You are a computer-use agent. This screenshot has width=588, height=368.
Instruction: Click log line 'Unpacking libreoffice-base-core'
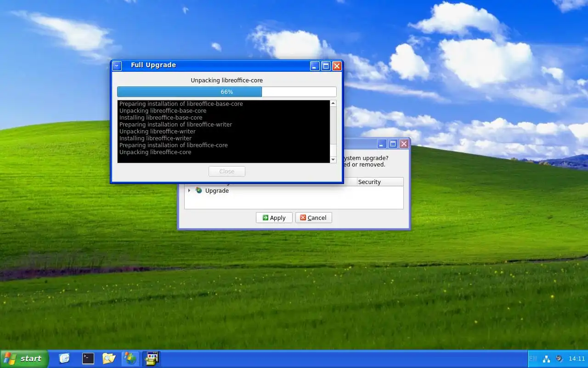point(163,111)
